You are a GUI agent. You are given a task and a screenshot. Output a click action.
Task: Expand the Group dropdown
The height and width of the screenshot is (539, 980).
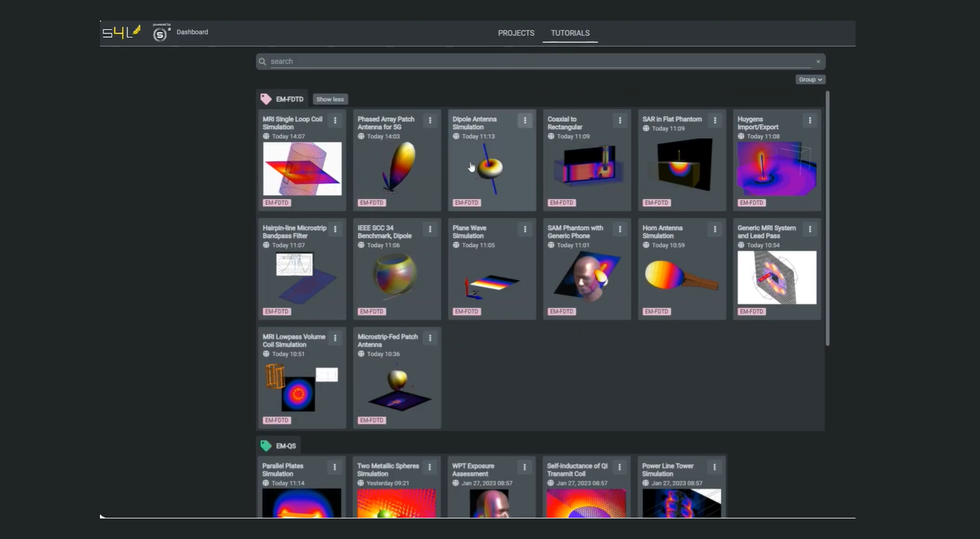[x=810, y=80]
